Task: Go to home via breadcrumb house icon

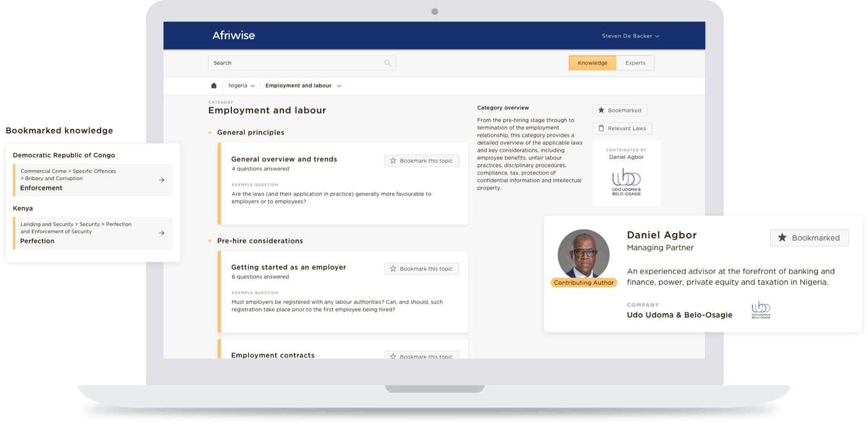Action: coord(214,86)
